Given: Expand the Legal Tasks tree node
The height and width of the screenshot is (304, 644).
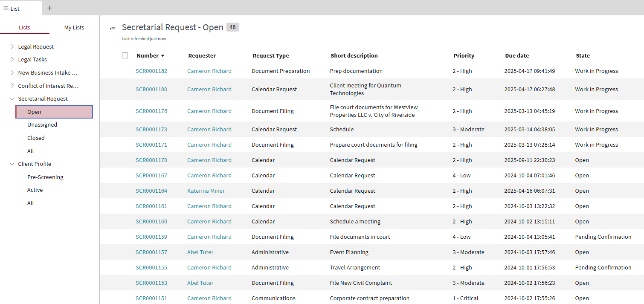Looking at the screenshot, I should 12,59.
